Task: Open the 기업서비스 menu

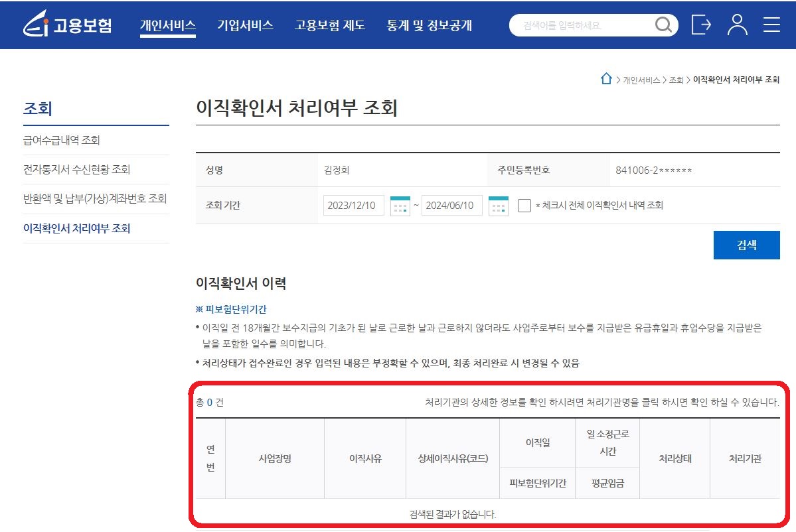Action: (x=246, y=25)
